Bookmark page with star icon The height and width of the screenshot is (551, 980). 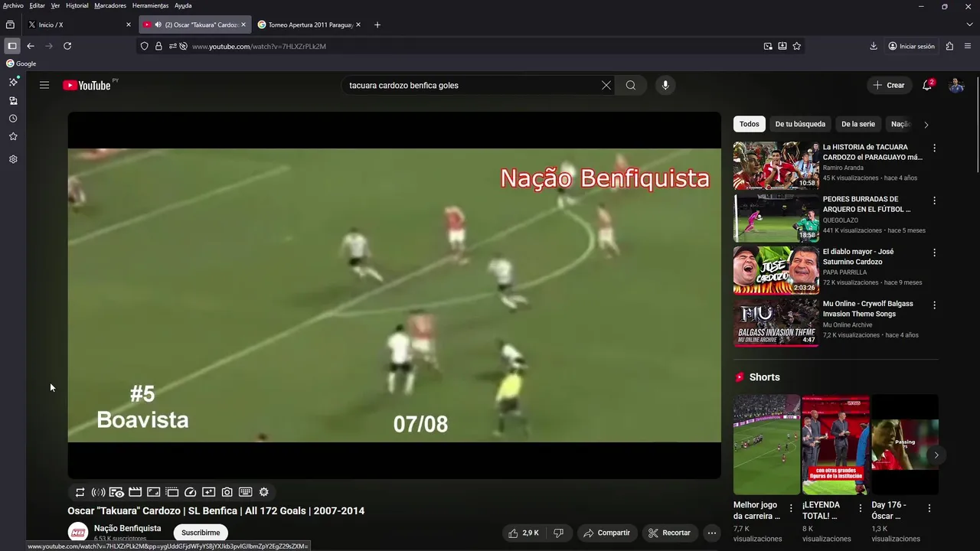coord(796,46)
